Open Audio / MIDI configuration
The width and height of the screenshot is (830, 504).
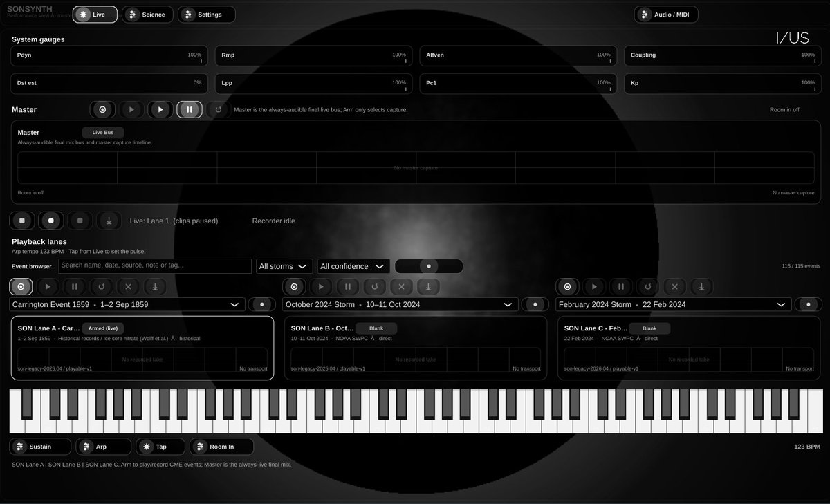666,15
